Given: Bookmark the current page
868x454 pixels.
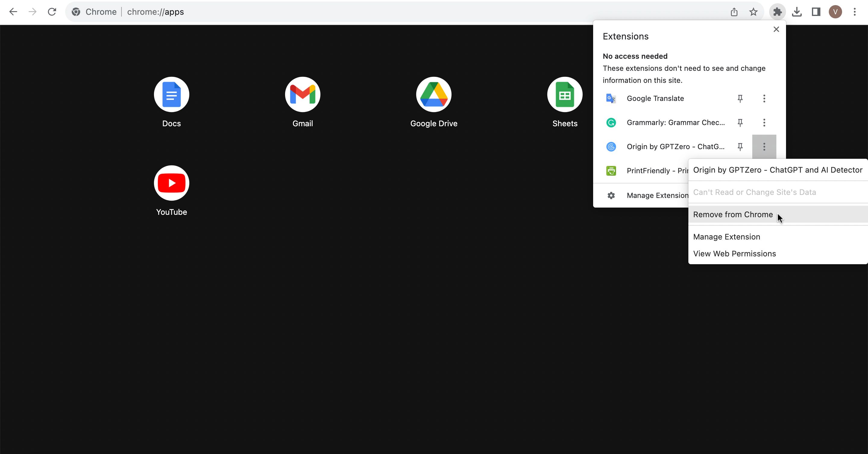Looking at the screenshot, I should 754,12.
